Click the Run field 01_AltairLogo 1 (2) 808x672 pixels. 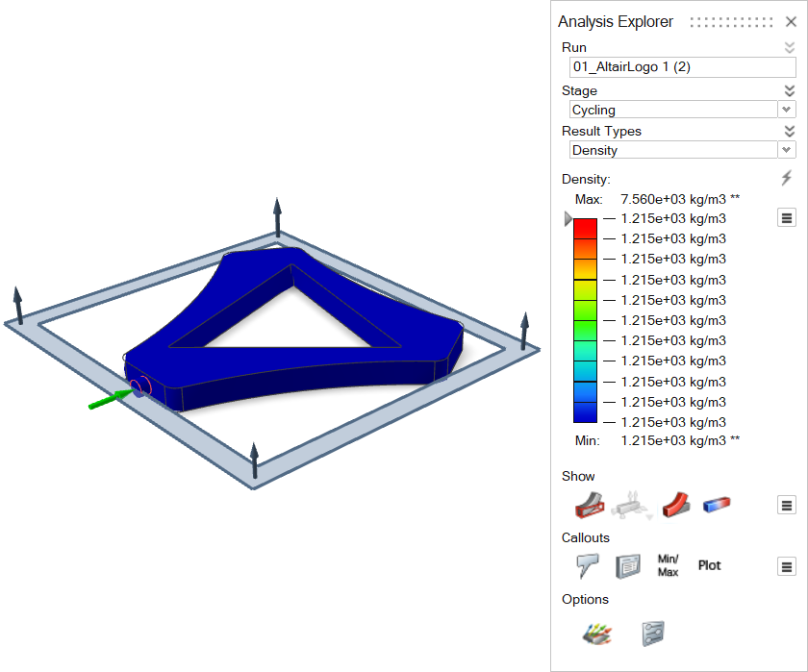[x=682, y=67]
